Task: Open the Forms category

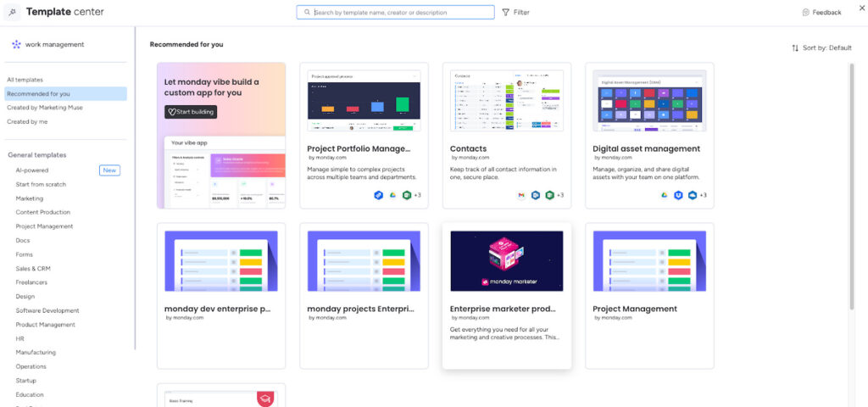Action: [x=25, y=254]
